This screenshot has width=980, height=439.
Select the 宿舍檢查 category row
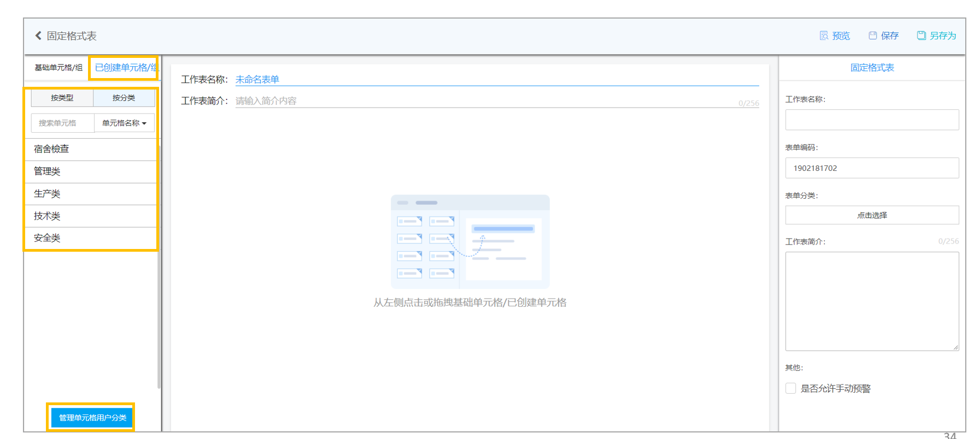click(91, 149)
